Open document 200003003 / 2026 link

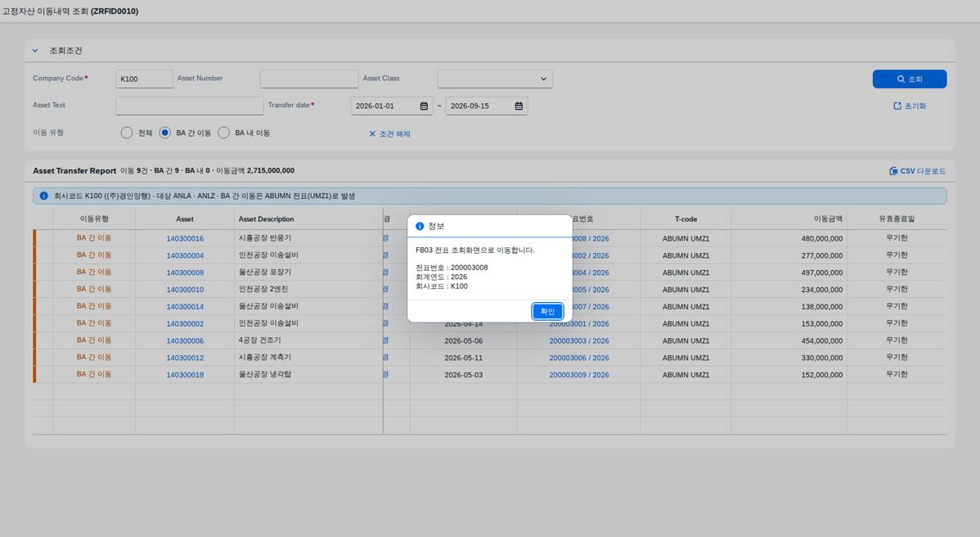(578, 341)
